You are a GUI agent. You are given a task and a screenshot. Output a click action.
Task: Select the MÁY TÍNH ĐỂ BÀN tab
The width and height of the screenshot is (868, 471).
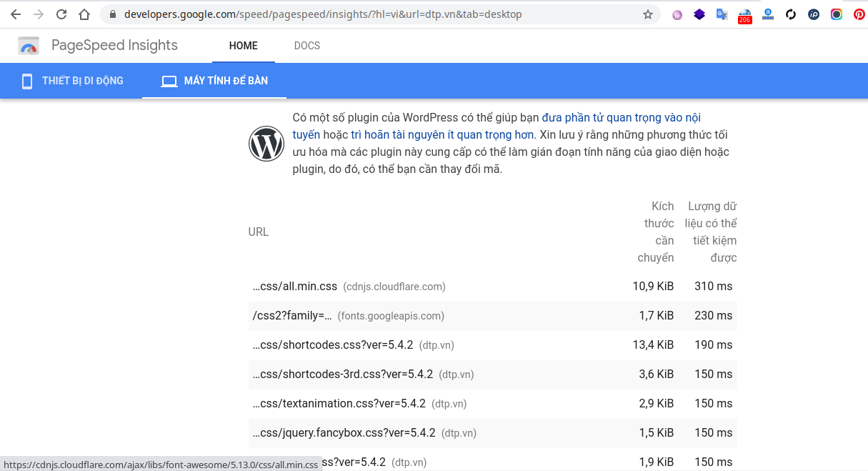click(214, 81)
